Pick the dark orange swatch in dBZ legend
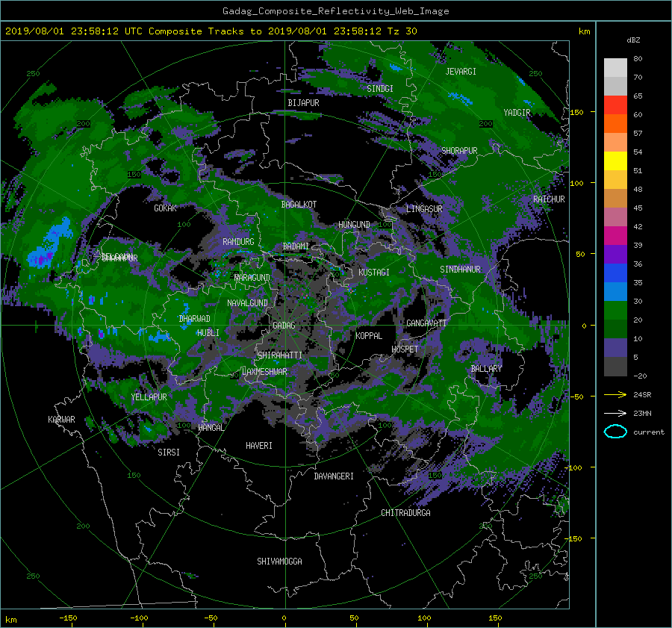 point(615,123)
